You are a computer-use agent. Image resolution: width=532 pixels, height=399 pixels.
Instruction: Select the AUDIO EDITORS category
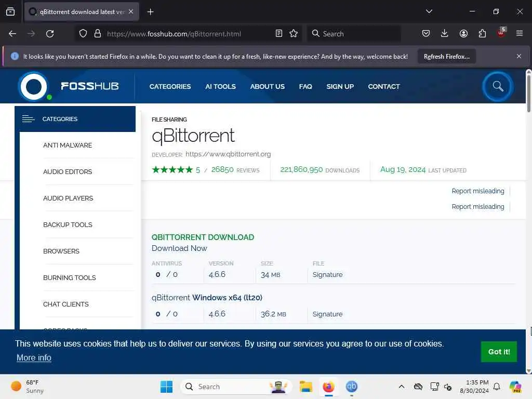(x=68, y=171)
